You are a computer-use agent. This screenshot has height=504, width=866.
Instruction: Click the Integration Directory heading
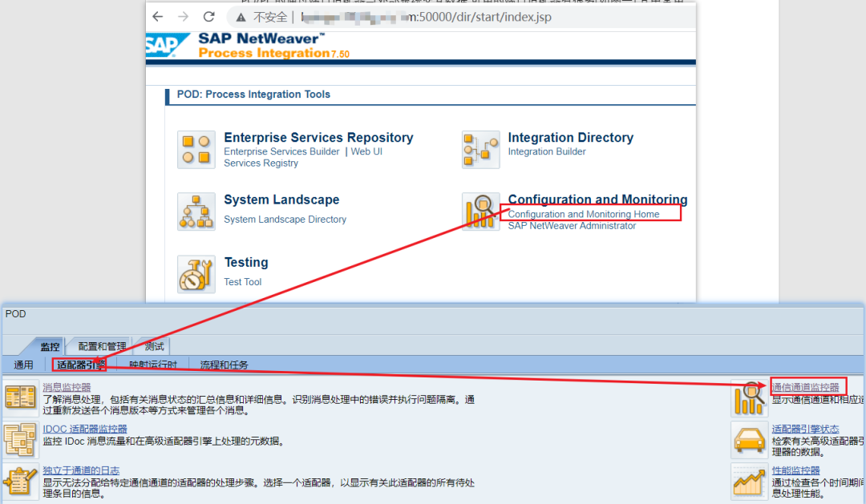[x=571, y=138]
